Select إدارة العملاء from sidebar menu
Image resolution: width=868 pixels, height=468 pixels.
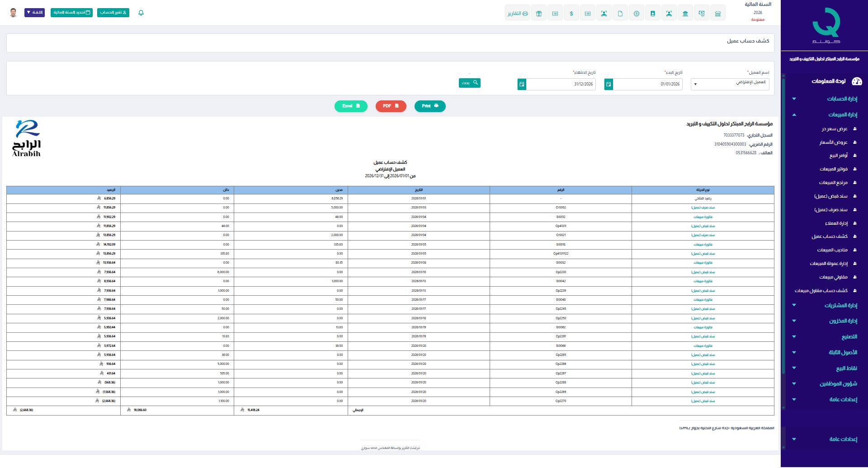tap(836, 223)
